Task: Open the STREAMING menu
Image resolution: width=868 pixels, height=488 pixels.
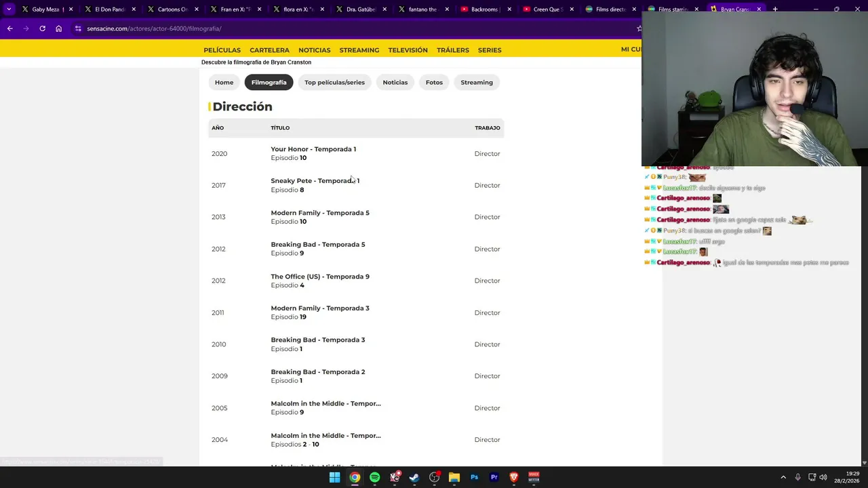Action: (359, 50)
